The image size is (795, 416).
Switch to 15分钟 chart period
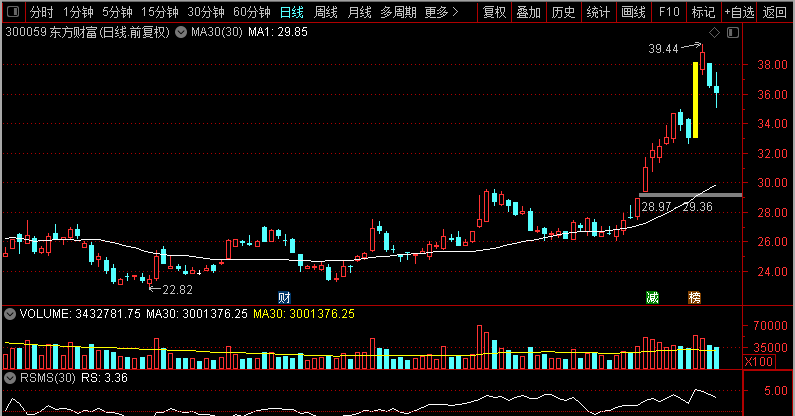(160, 12)
